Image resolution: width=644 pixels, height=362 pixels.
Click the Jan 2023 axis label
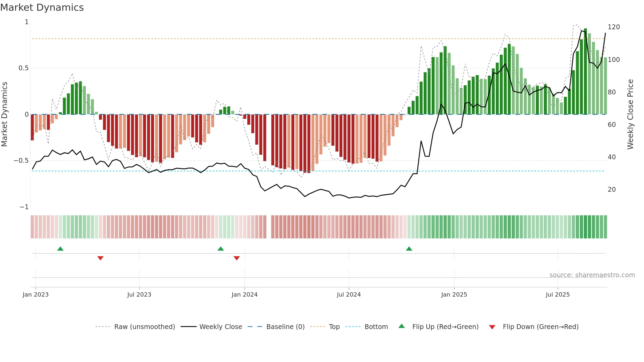(x=36, y=294)
